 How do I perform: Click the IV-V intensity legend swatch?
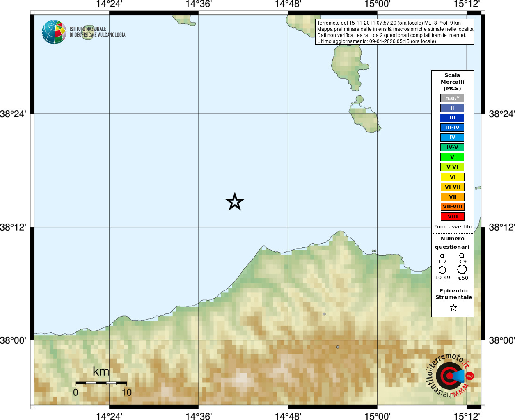[x=452, y=147]
